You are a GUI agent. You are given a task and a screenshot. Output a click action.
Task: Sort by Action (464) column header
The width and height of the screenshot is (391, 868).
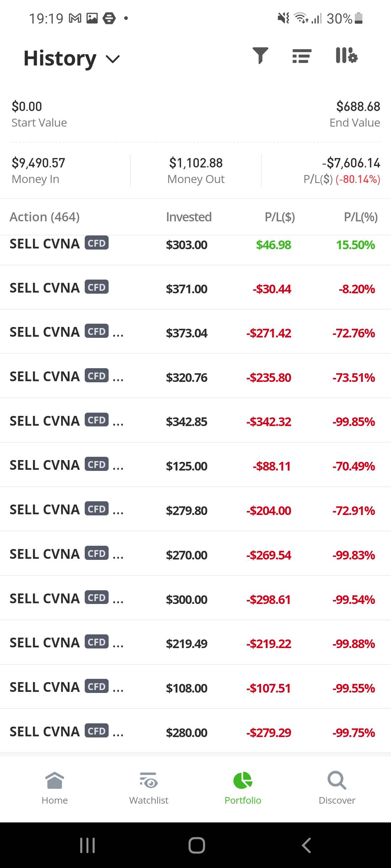pyautogui.click(x=45, y=217)
